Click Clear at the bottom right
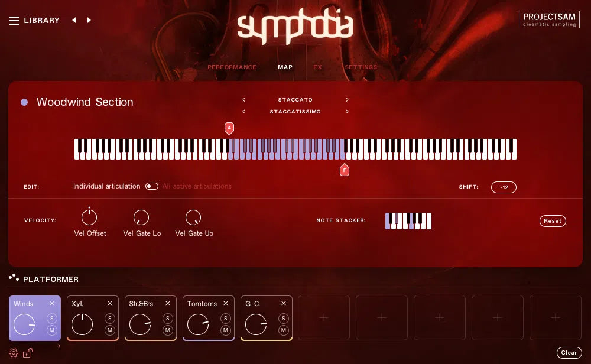 pyautogui.click(x=569, y=353)
